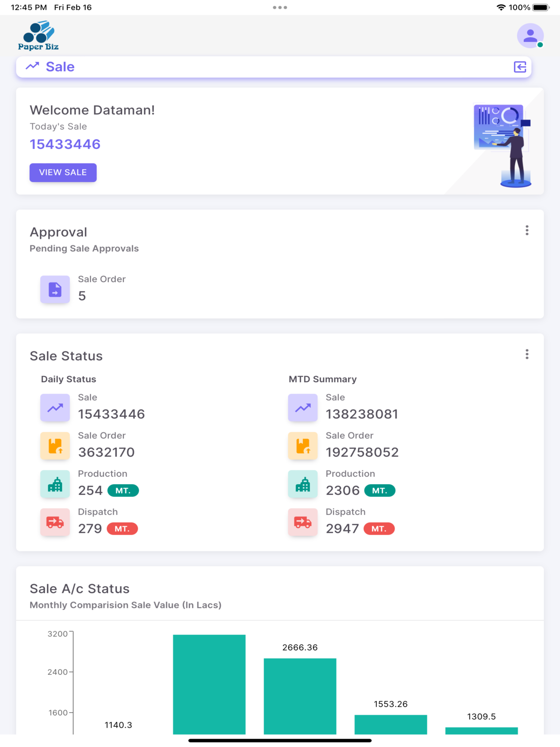The image size is (560, 747).
Task: Open the user profile avatar
Action: point(530,36)
